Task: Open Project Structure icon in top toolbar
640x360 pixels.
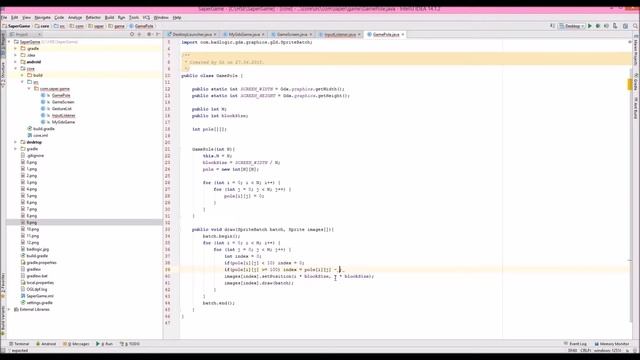Action: coord(625,26)
